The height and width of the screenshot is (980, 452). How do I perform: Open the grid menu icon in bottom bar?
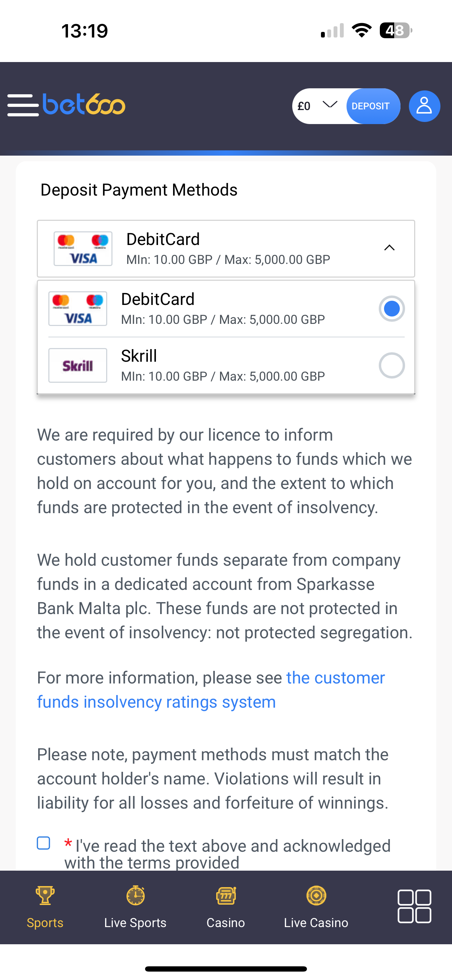[x=414, y=906]
